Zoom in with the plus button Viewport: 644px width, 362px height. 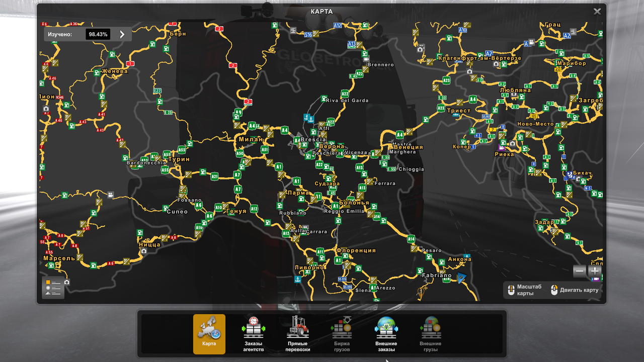(595, 271)
